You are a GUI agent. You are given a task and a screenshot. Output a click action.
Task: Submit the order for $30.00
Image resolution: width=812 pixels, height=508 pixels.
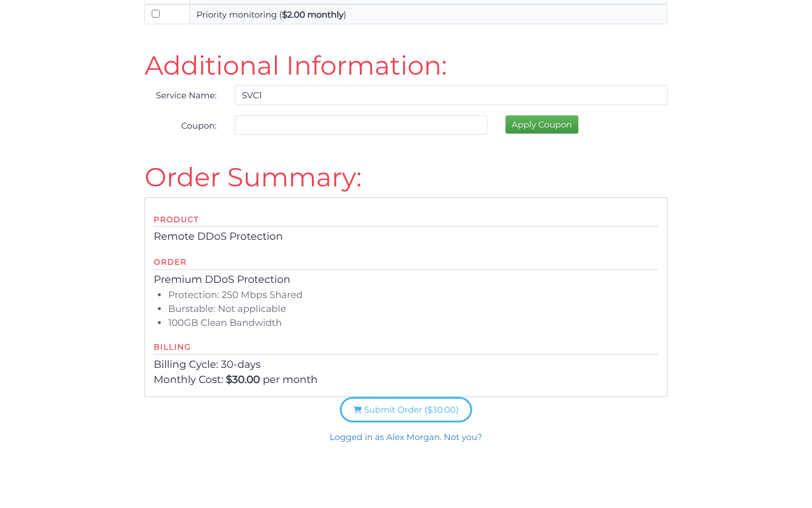[x=406, y=410]
